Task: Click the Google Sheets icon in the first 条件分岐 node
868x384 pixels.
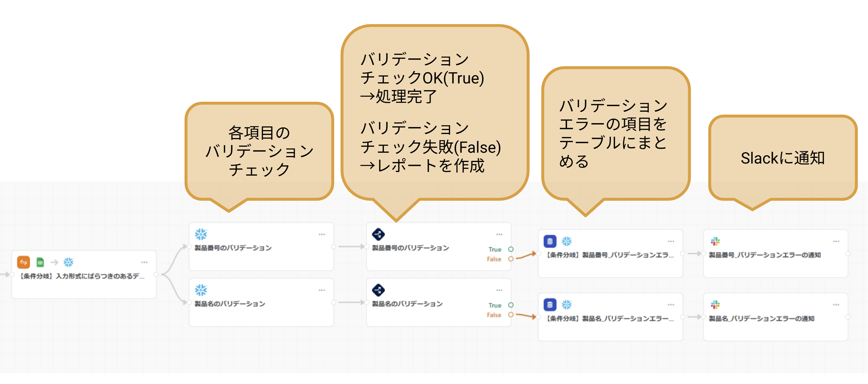Action: pos(40,262)
